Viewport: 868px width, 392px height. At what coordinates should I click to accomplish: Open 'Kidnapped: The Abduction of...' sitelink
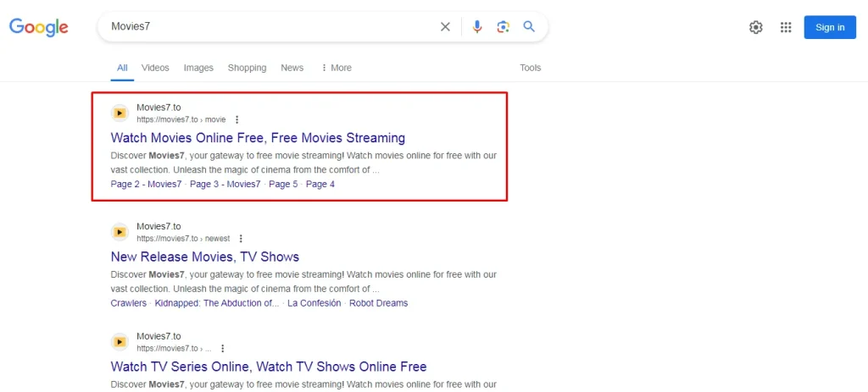tap(217, 303)
